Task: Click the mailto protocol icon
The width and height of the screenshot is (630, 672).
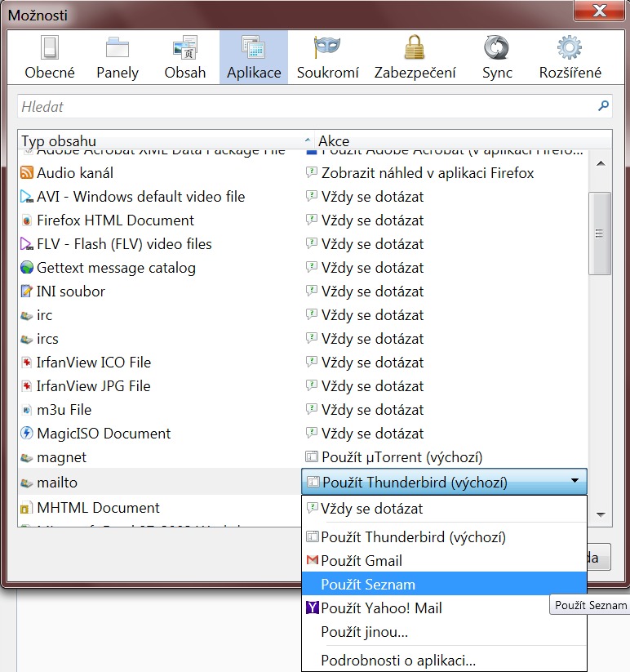Action: [27, 483]
